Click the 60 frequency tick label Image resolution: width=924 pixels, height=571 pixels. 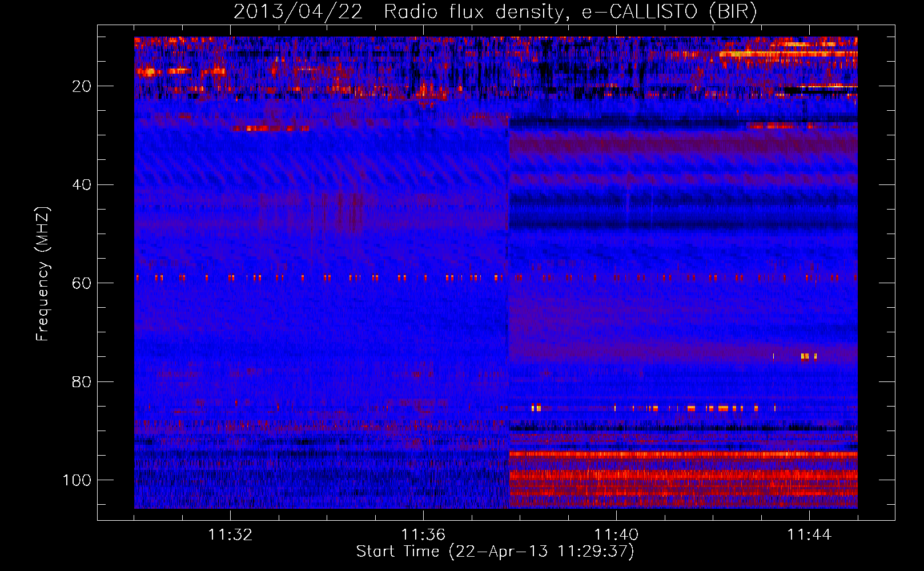click(x=82, y=283)
